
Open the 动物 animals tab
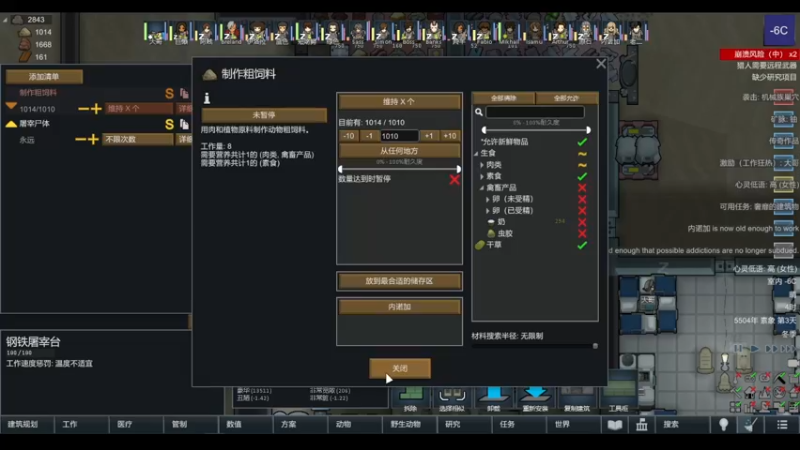click(355, 424)
